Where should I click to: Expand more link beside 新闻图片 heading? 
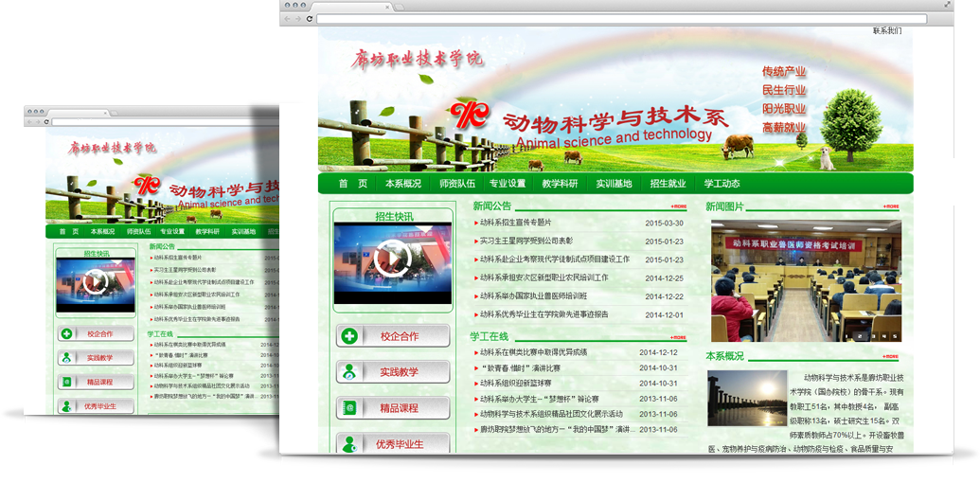(x=890, y=206)
